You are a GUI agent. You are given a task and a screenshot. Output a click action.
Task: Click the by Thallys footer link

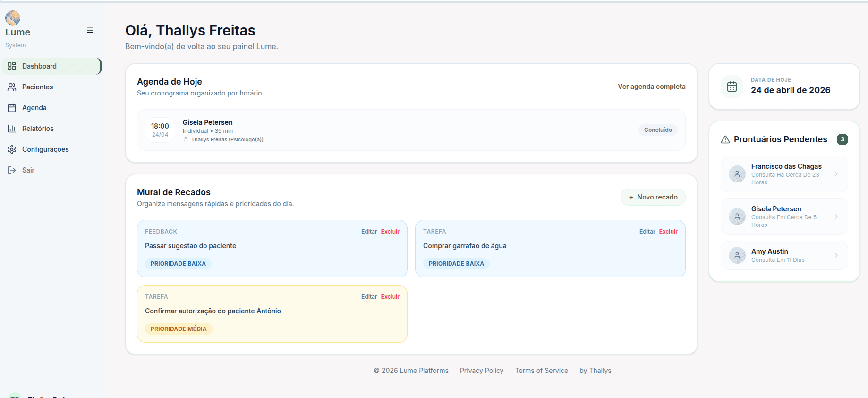point(595,371)
